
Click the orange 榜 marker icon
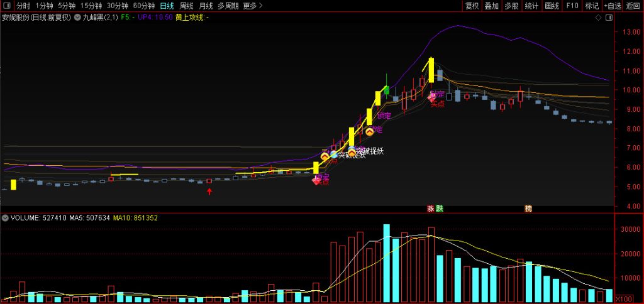(528, 208)
